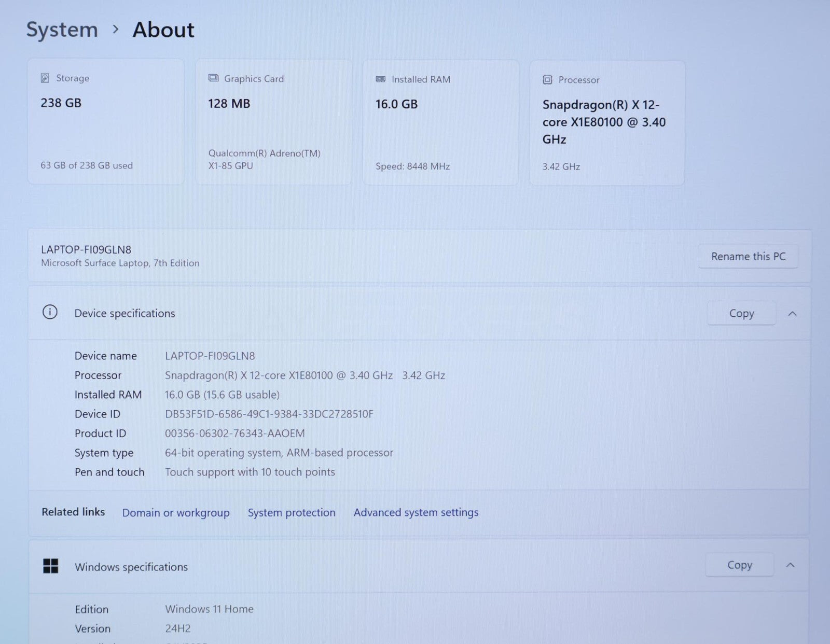
Task: Select the version value 24H2
Action: pos(178,628)
